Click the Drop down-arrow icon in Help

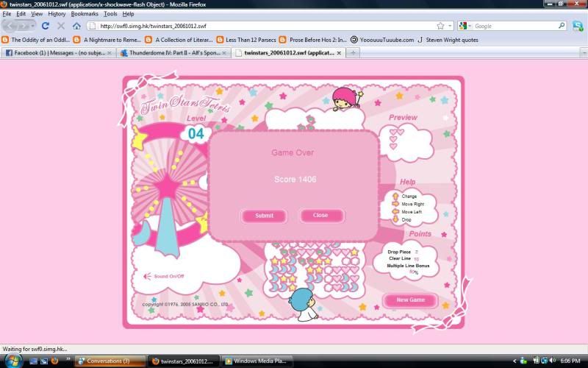click(395, 219)
